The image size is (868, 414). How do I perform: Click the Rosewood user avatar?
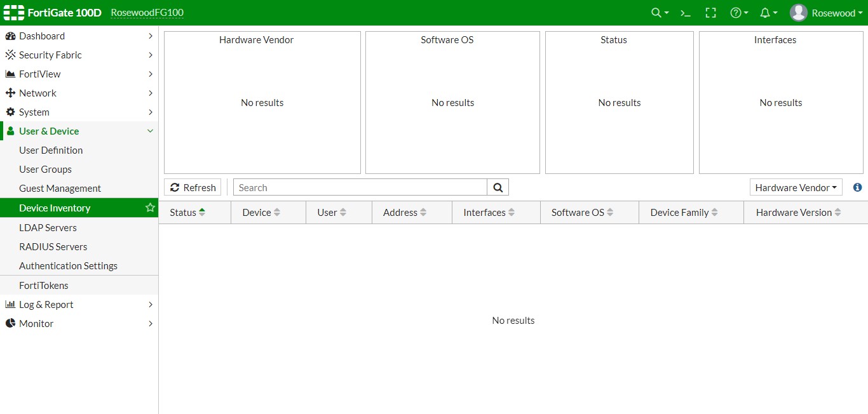click(799, 13)
